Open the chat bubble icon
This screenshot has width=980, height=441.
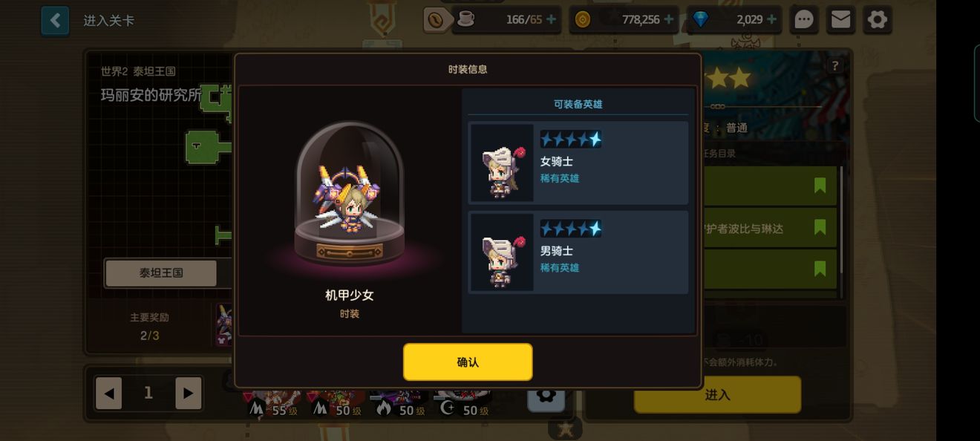[x=804, y=20]
